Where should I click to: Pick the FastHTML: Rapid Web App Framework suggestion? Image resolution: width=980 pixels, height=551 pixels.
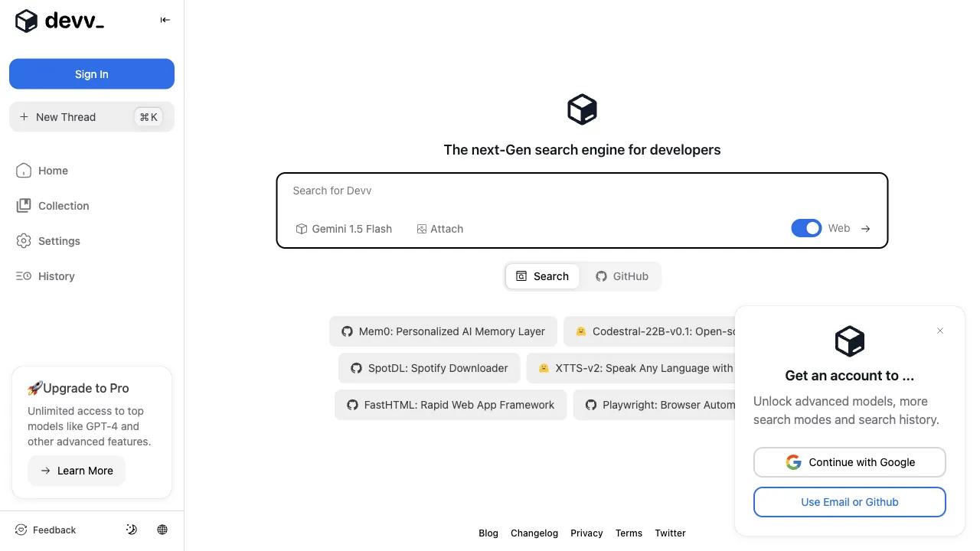coord(450,405)
